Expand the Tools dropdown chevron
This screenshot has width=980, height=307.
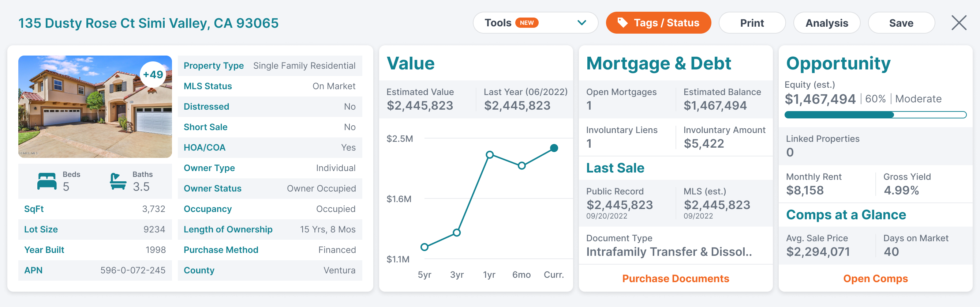582,23
